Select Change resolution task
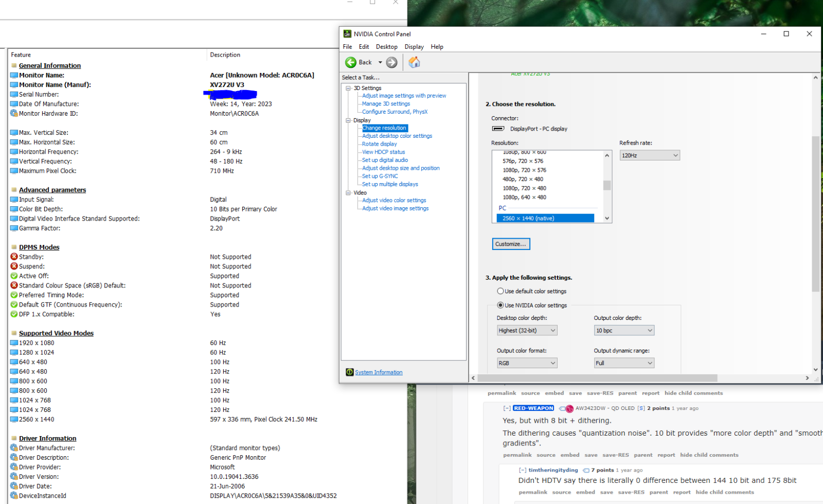This screenshot has height=504, width=823. coord(385,128)
